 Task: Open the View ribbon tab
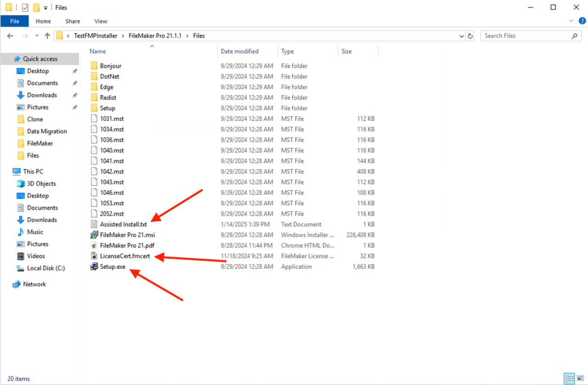click(x=101, y=21)
